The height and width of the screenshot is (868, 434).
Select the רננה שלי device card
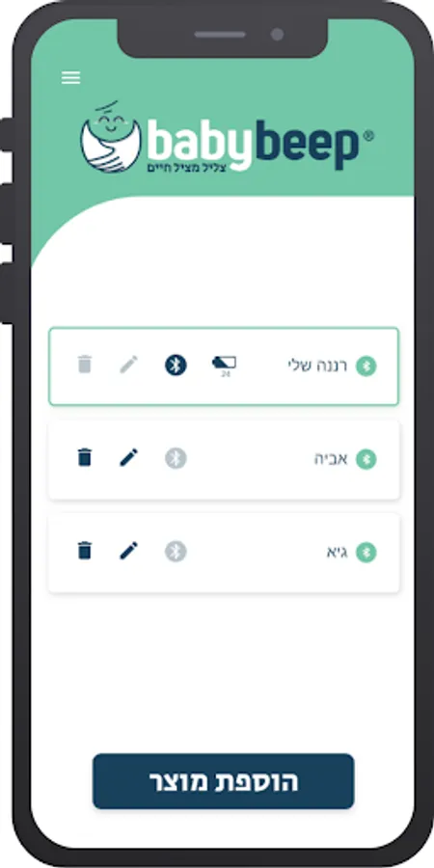(224, 366)
